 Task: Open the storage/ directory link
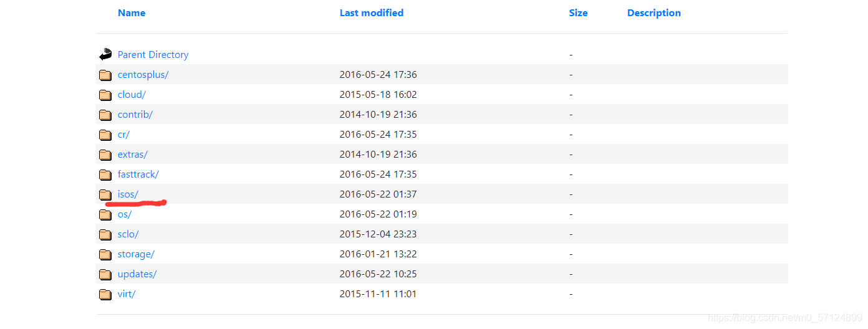click(x=136, y=254)
